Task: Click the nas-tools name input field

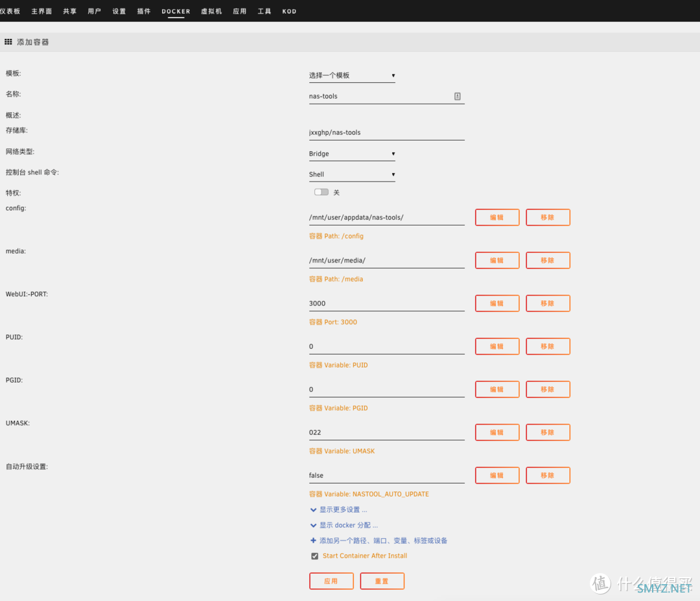Action: click(386, 96)
